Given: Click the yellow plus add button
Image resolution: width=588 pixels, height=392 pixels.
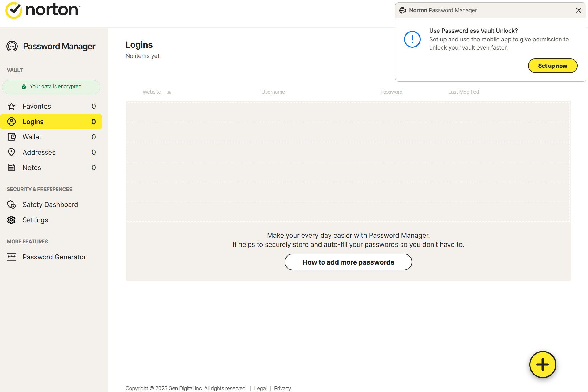Looking at the screenshot, I should tap(543, 364).
